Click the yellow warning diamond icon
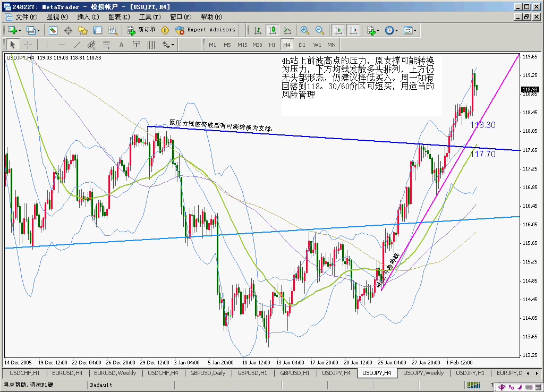This screenshot has height=392, width=544. [x=165, y=30]
